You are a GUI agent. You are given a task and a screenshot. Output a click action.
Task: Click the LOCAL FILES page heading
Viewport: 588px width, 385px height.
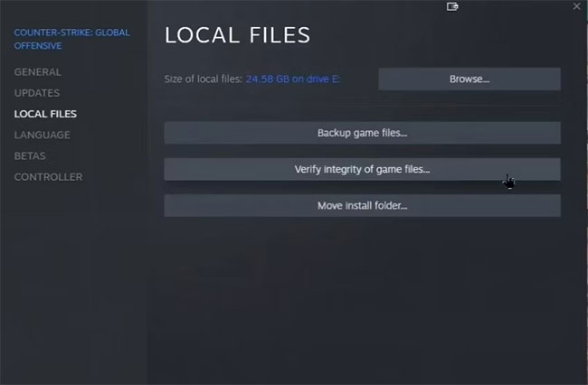pos(237,35)
